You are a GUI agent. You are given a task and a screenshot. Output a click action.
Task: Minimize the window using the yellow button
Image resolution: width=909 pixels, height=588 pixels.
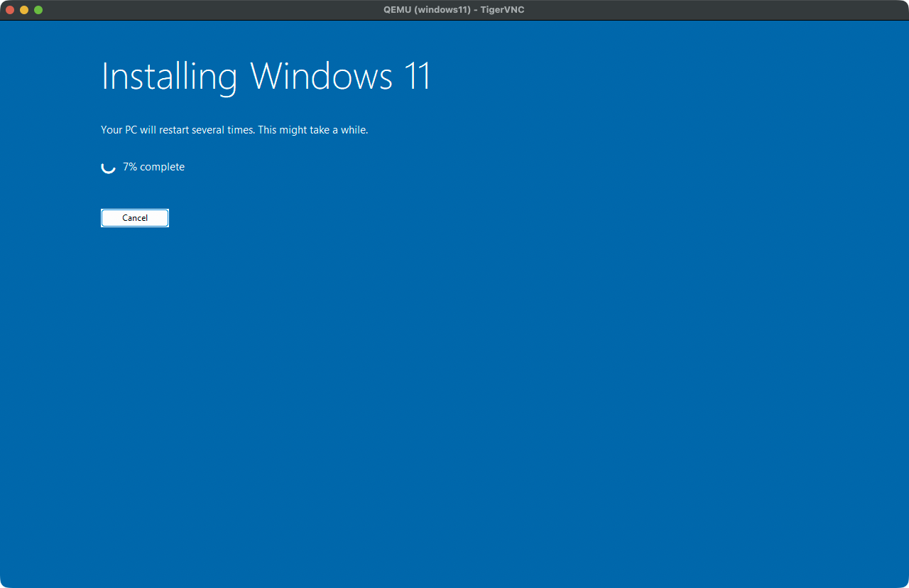pos(24,10)
